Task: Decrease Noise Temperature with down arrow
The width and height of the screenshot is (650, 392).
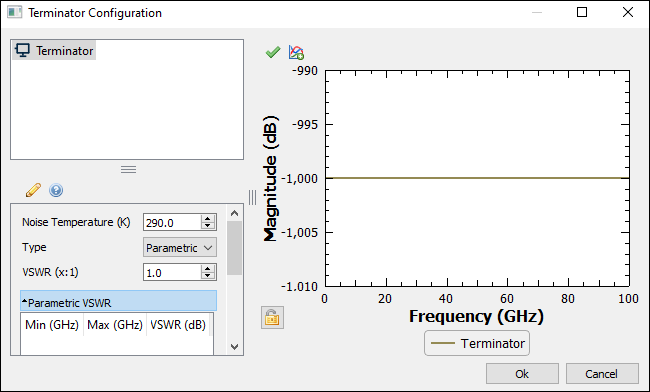Action: [208, 226]
